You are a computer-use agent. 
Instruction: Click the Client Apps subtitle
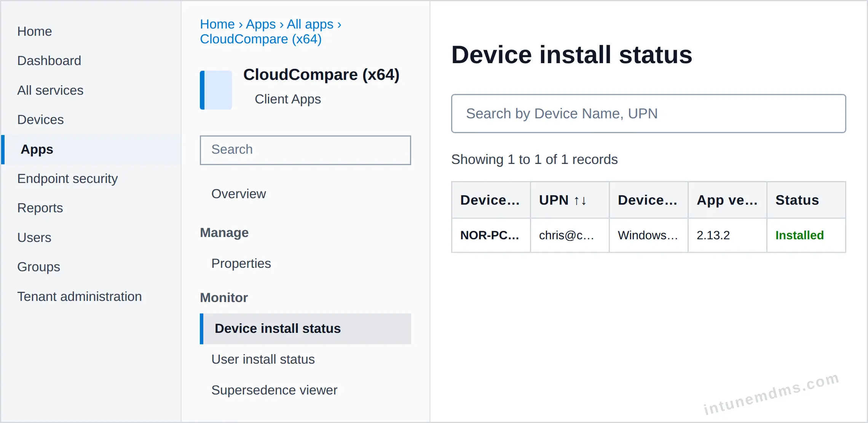click(288, 99)
